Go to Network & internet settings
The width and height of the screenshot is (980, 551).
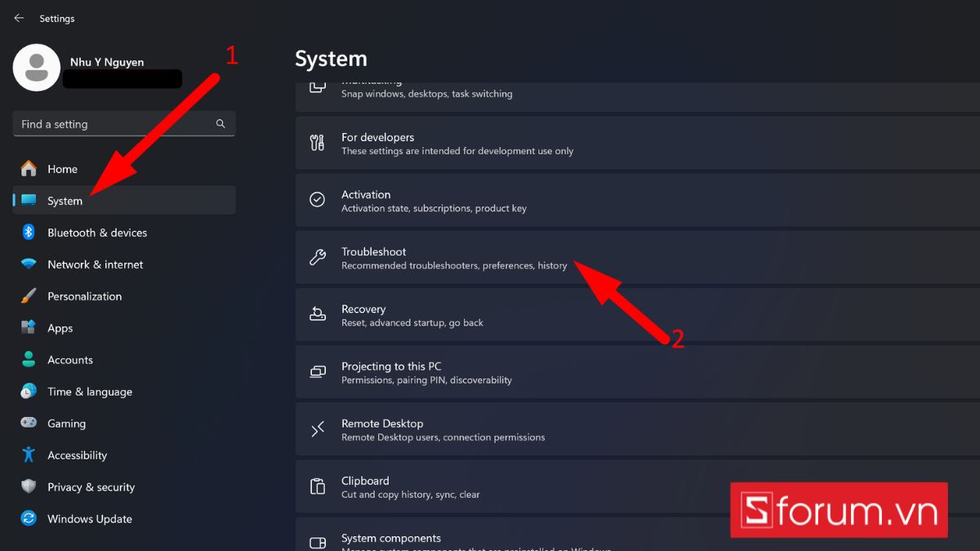[x=124, y=264]
